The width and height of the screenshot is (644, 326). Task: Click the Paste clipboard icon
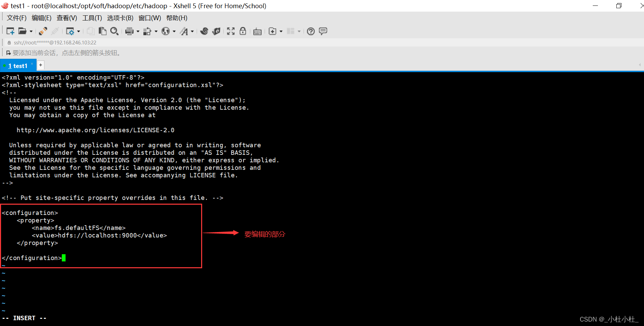coord(102,31)
